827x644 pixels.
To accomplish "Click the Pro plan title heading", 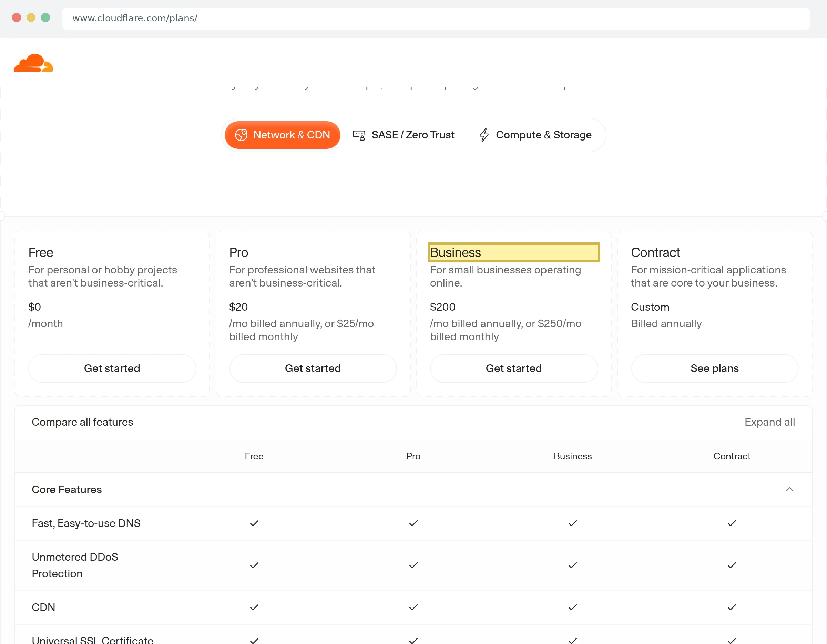I will [238, 252].
